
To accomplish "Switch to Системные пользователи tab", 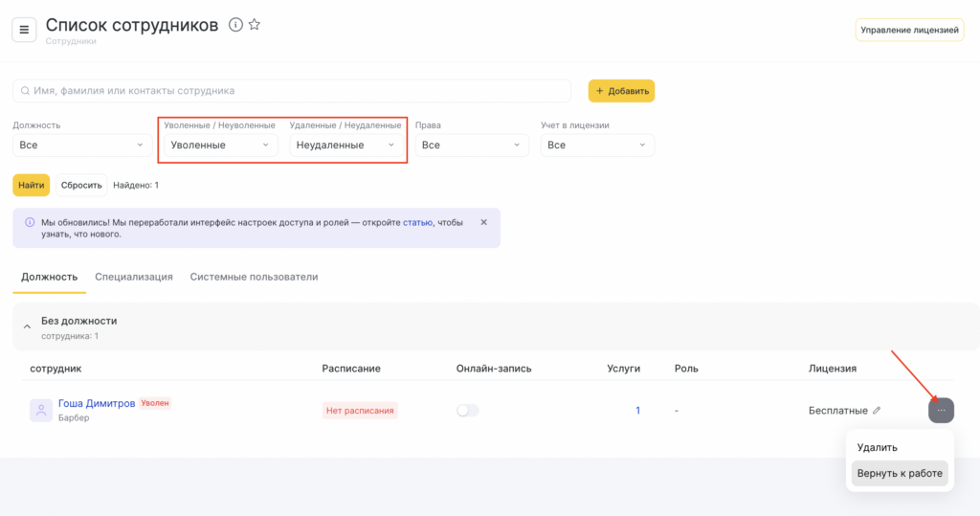I will tap(254, 277).
